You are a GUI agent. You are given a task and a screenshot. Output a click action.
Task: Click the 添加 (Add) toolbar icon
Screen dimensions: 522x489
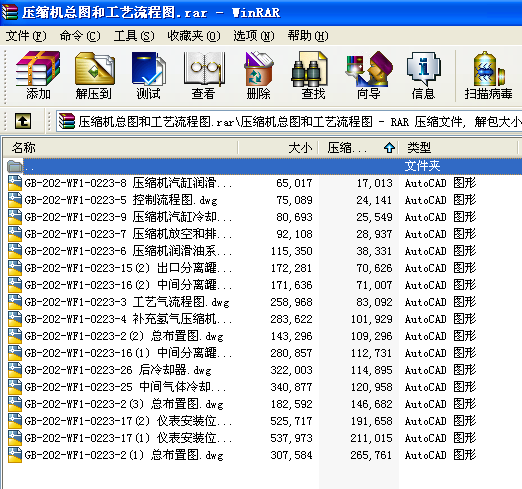click(38, 75)
